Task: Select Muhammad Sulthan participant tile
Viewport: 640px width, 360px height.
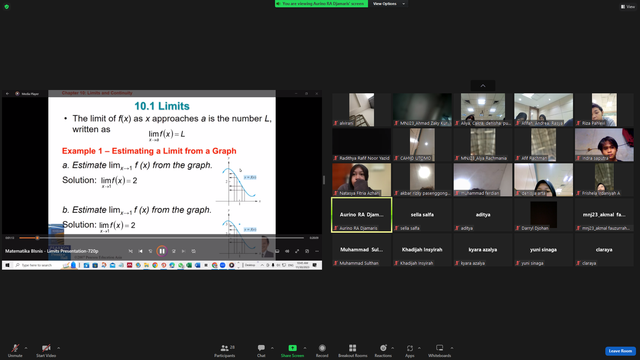Action: 362,250
